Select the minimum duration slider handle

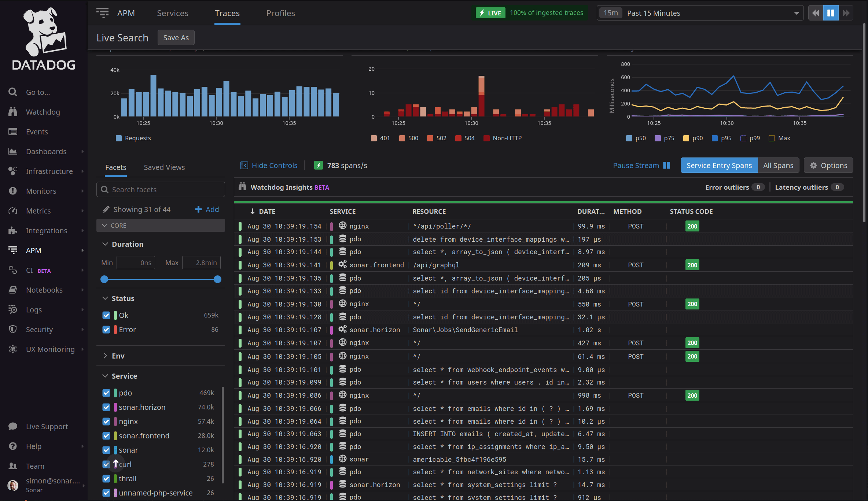[104, 279]
